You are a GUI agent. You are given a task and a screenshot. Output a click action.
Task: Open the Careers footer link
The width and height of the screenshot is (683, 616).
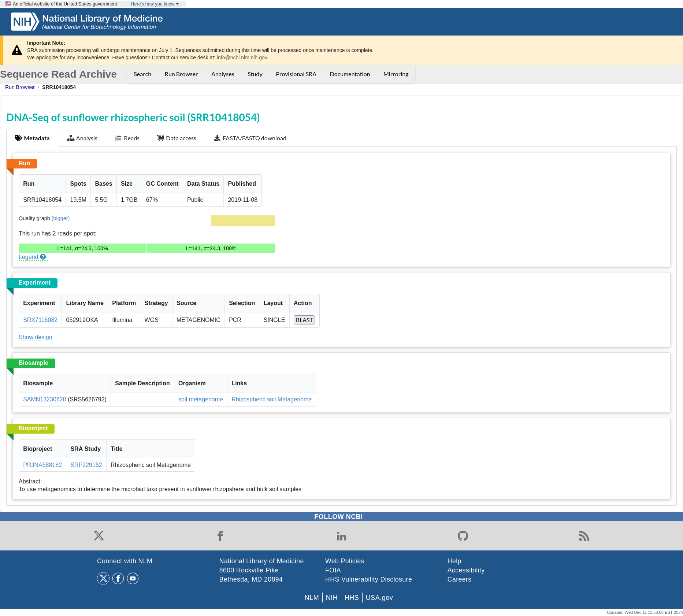(459, 579)
